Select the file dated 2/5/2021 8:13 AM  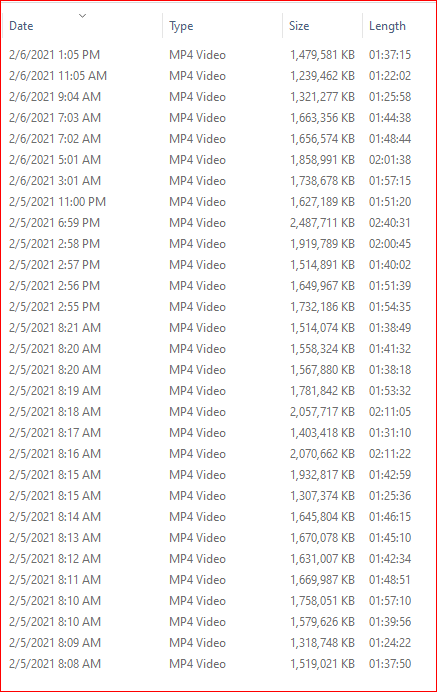pos(218,538)
